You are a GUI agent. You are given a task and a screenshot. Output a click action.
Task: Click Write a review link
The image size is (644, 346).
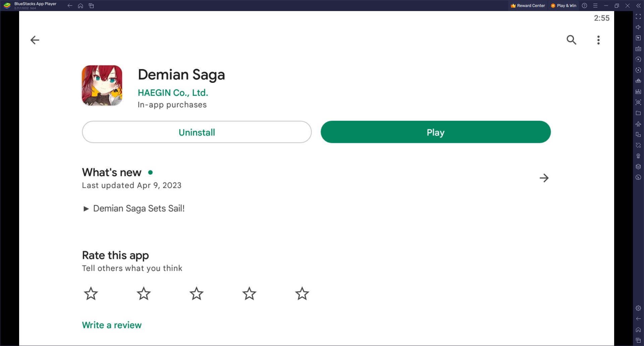(x=112, y=325)
